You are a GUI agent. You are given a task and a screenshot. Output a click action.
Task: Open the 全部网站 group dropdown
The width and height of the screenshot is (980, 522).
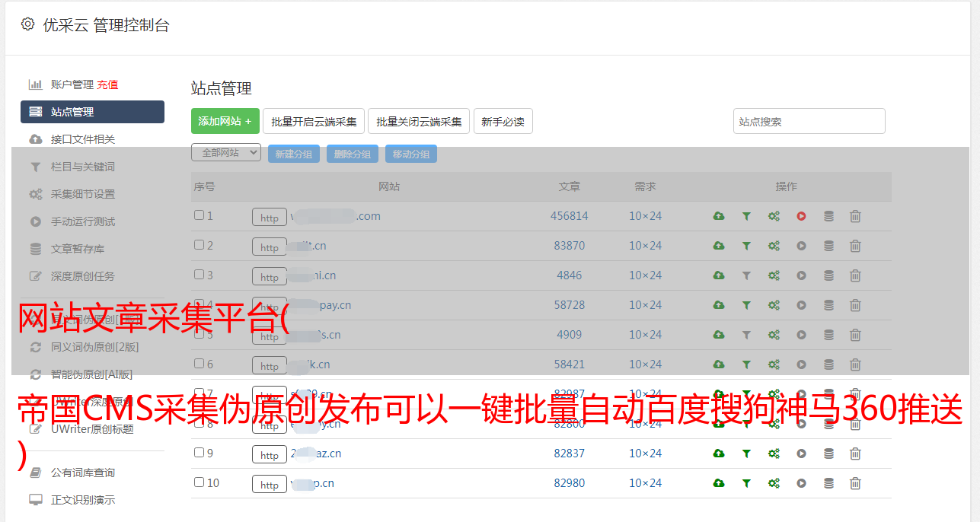click(226, 152)
